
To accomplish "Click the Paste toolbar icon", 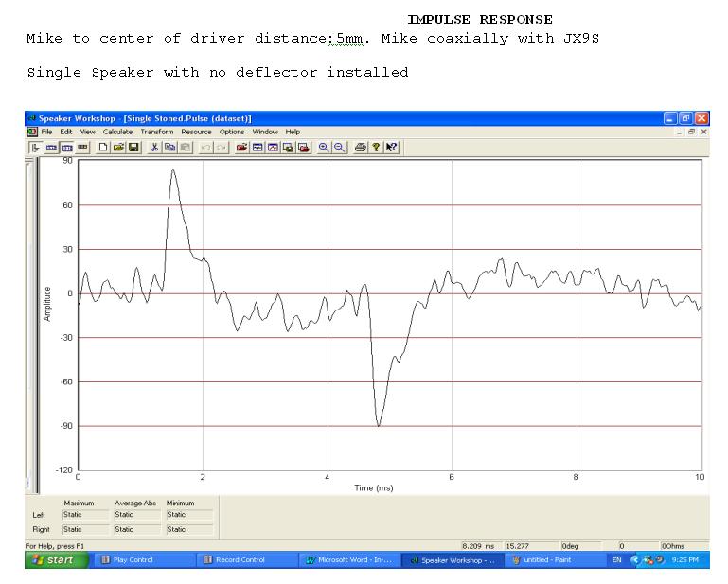I will point(186,148).
